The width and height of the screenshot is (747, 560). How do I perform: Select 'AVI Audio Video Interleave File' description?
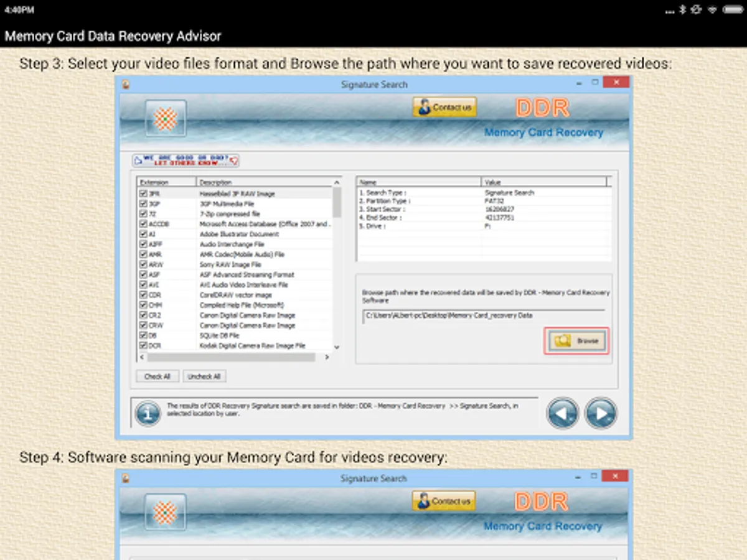point(243,284)
